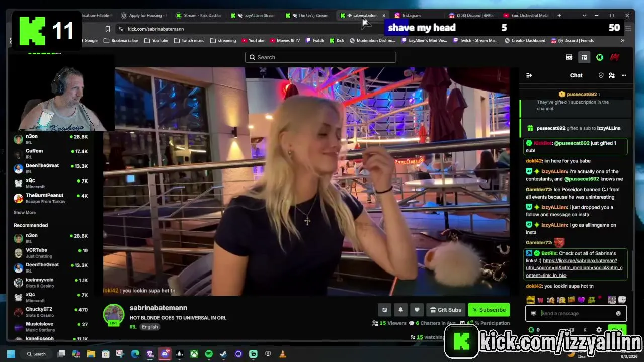Open ChuckyBTZ channel in Recommended
The image size is (644, 362).
point(50,312)
